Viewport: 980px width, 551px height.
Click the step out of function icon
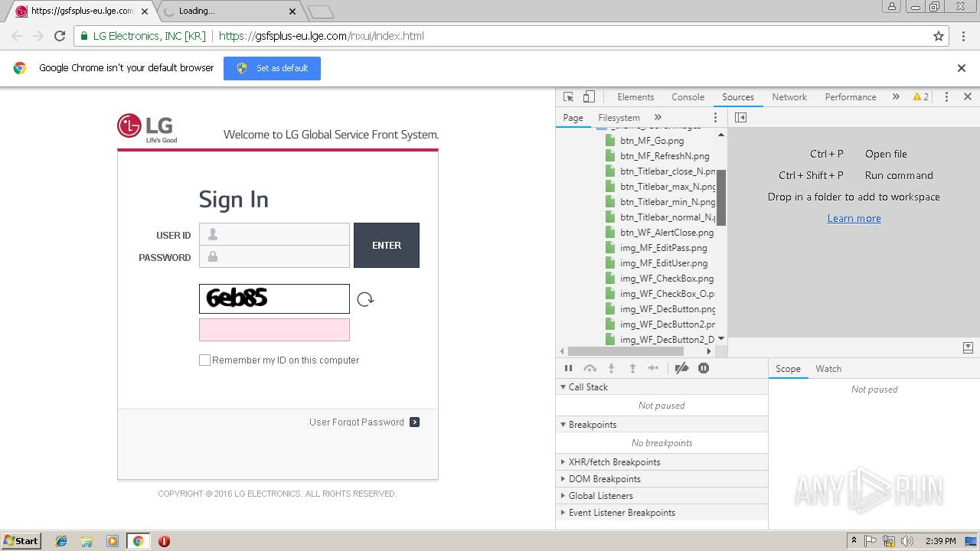632,368
